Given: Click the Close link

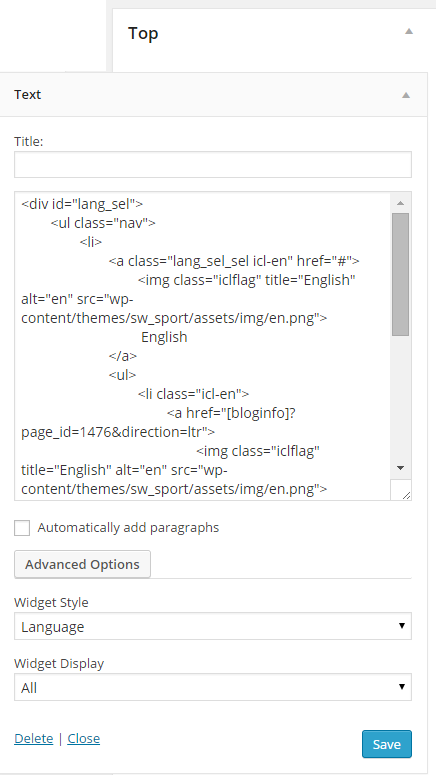Looking at the screenshot, I should point(84,738).
